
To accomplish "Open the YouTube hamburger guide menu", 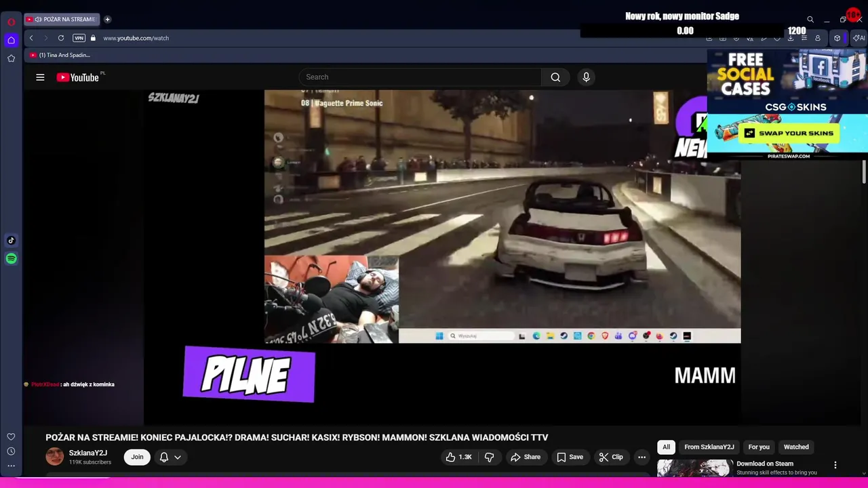I will click(40, 77).
